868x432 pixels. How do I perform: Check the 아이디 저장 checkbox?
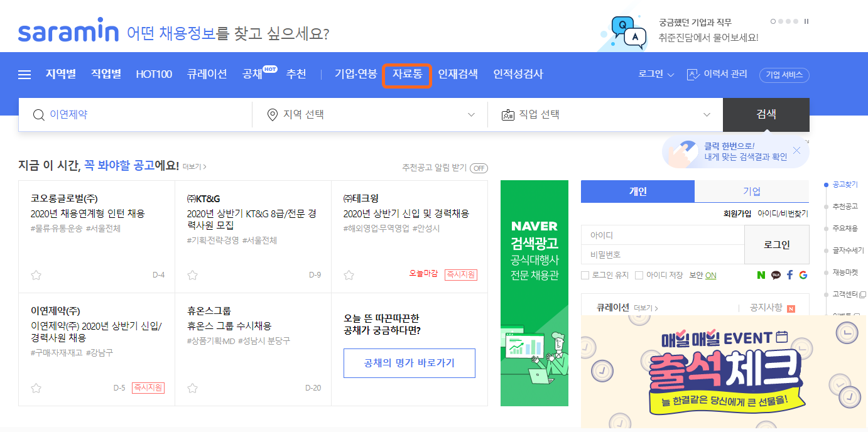coord(639,275)
